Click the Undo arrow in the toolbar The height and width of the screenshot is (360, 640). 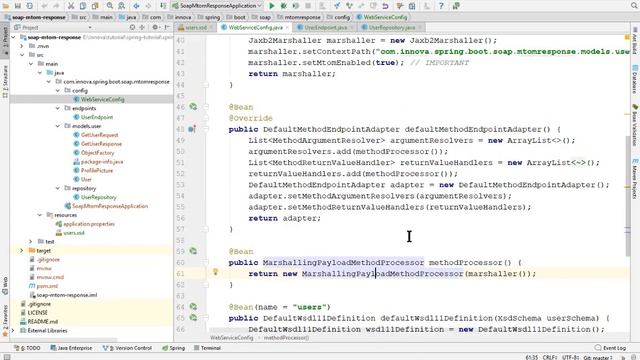[x=44, y=6]
